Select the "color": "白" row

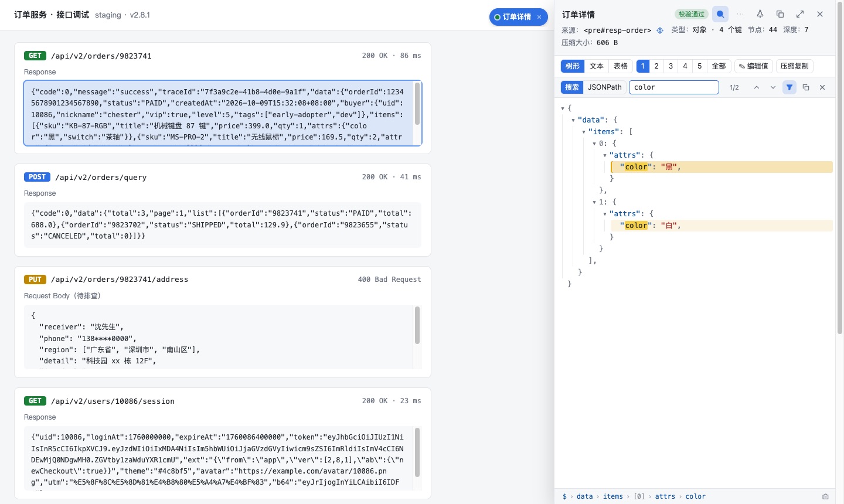coord(722,226)
